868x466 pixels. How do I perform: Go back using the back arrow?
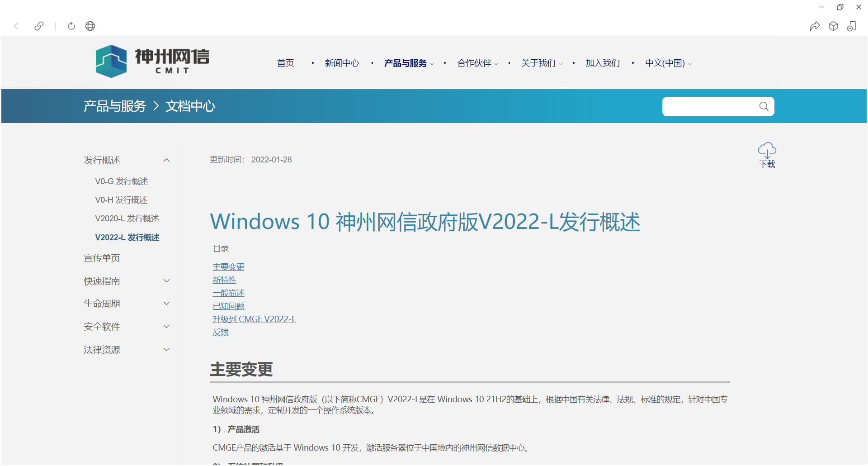click(16, 26)
